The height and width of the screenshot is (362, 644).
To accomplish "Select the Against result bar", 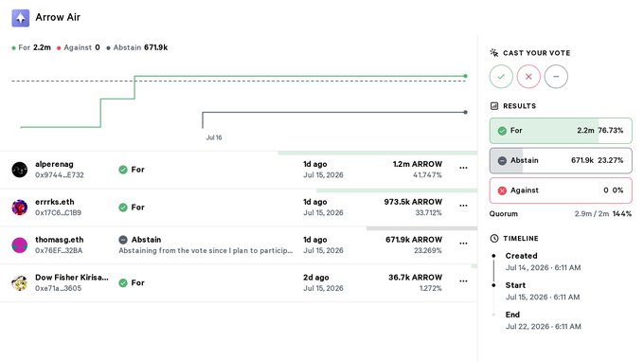I will (x=561, y=190).
